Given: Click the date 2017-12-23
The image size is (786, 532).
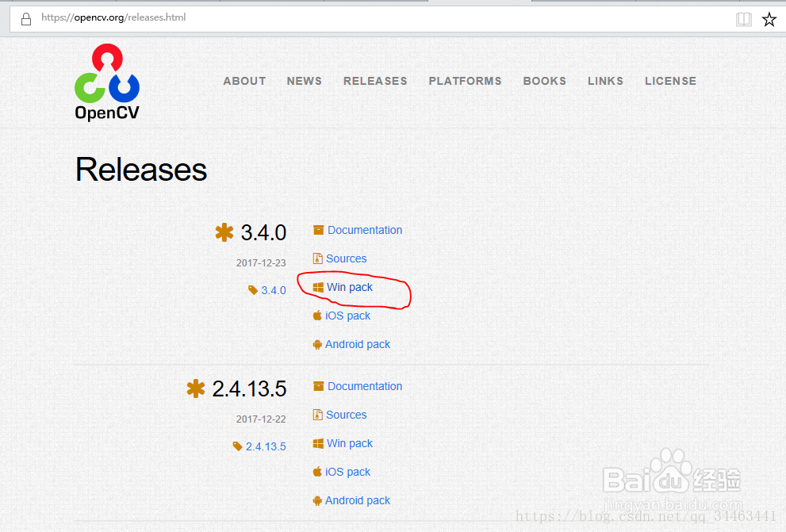Looking at the screenshot, I should 261,262.
